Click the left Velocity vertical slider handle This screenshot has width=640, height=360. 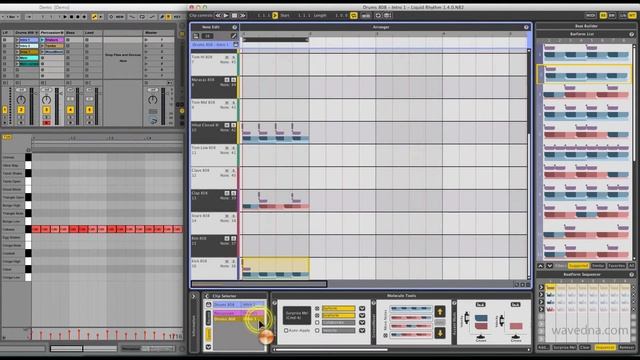(x=467, y=318)
